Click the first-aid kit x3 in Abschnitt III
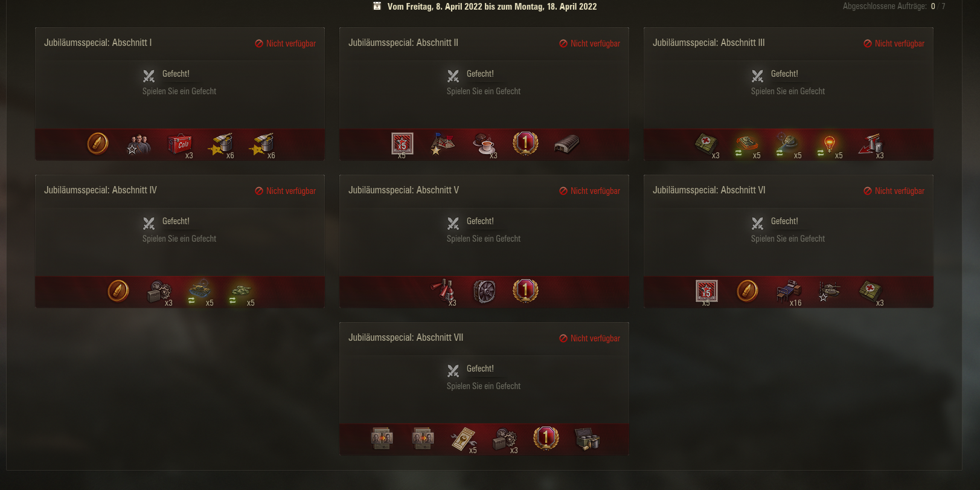 pos(706,144)
